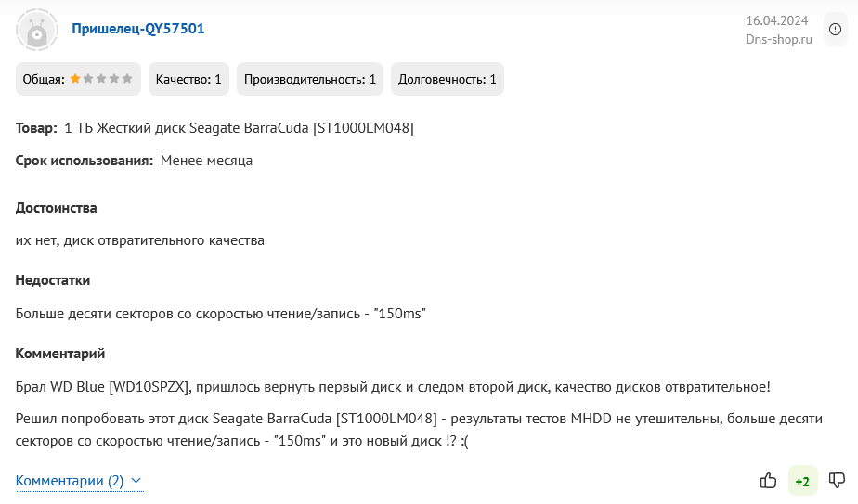Like the review with thumbs up

click(x=768, y=481)
